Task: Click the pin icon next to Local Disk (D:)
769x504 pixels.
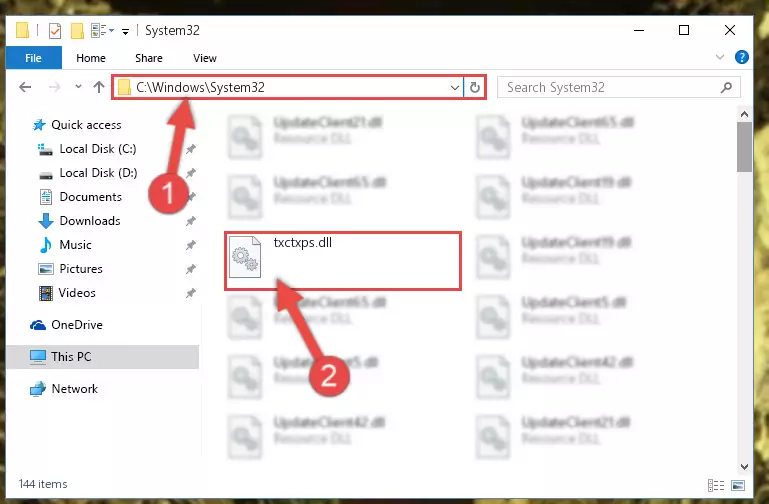Action: 191,173
